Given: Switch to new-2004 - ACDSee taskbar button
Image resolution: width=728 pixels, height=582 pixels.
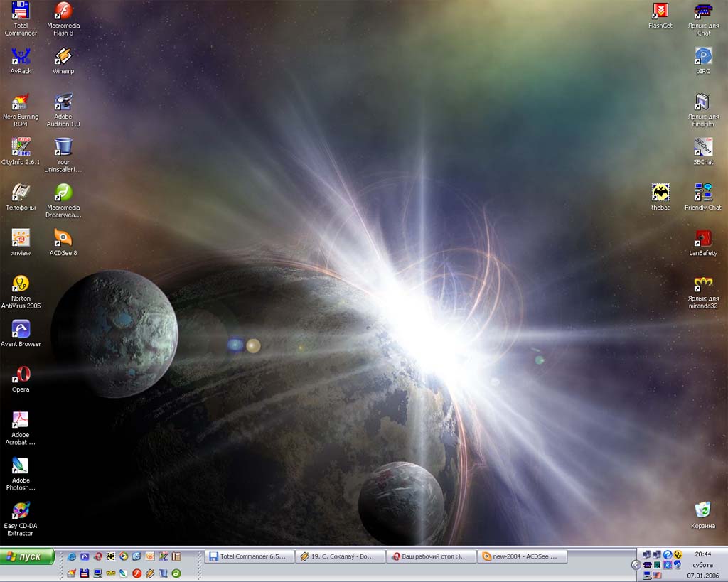Looking at the screenshot, I should point(523,556).
